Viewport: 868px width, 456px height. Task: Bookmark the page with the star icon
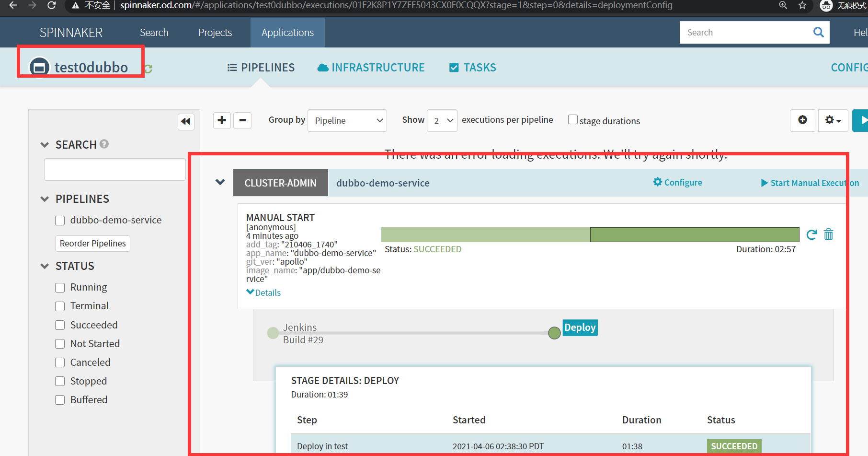click(802, 5)
